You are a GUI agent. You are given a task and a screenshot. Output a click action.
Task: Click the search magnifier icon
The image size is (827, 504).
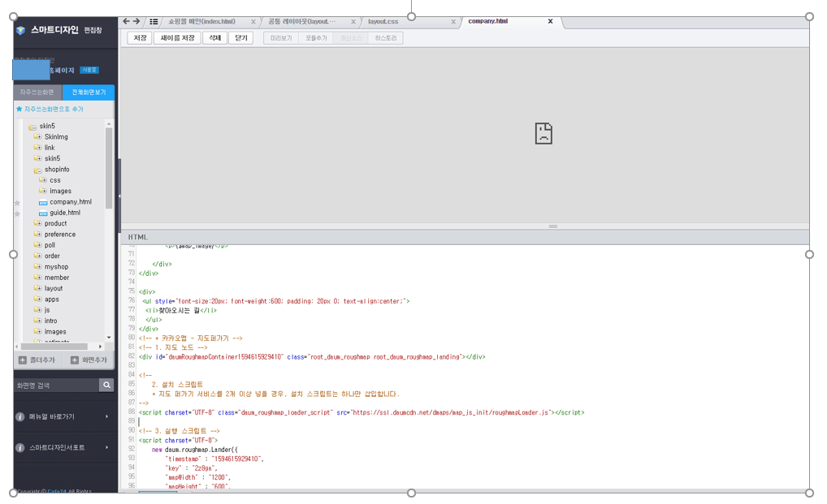(106, 386)
